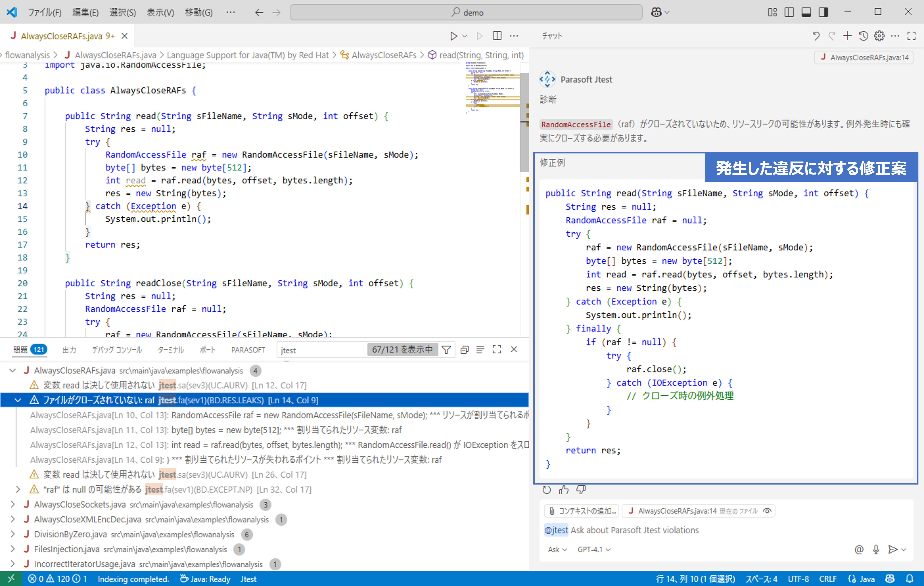Click the chat history clock icon

pyautogui.click(x=863, y=36)
